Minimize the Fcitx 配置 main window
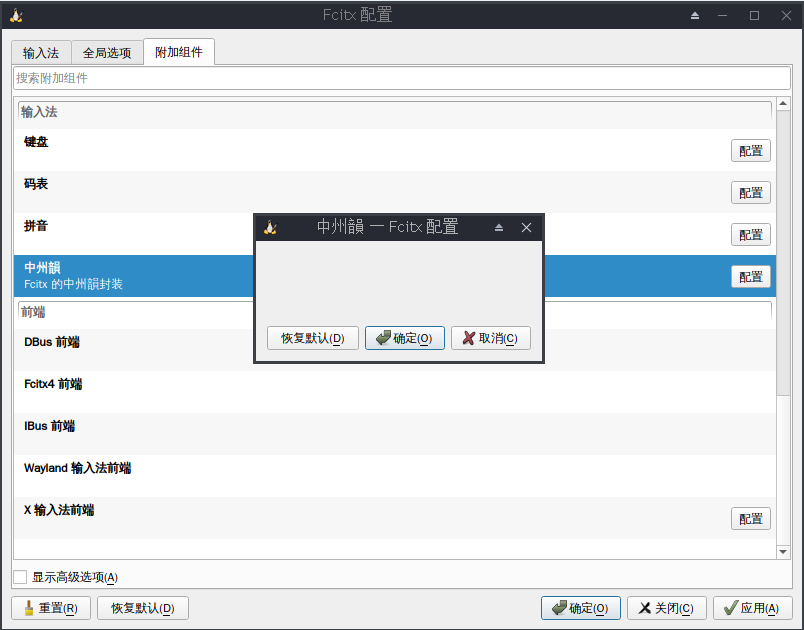804x630 pixels. (x=722, y=16)
